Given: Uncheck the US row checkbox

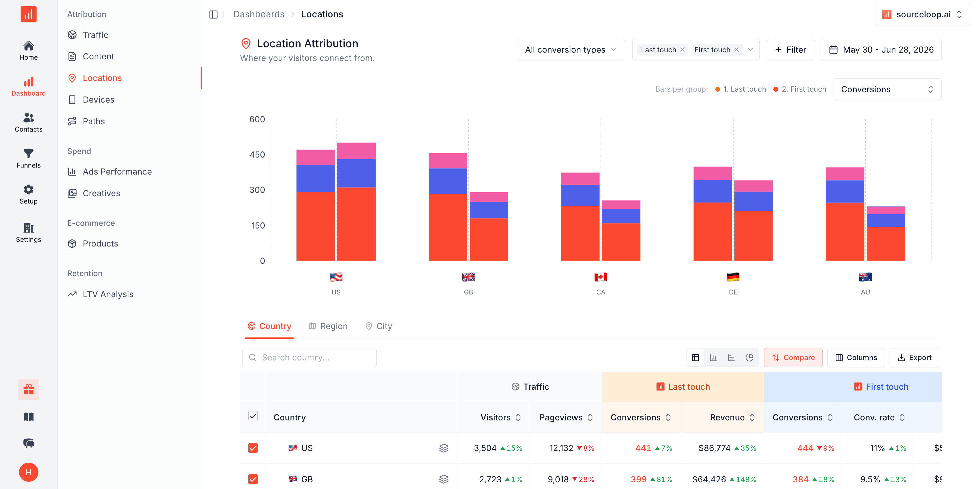Looking at the screenshot, I should [x=253, y=448].
